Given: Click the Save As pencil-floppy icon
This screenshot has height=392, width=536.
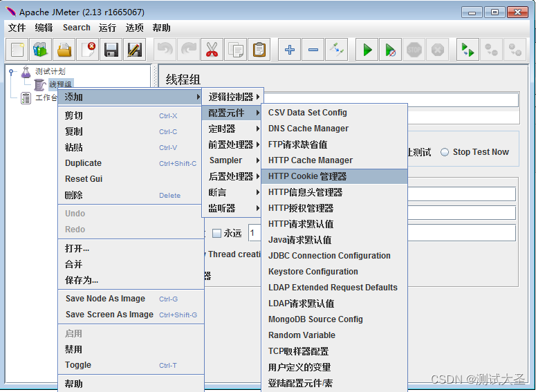Looking at the screenshot, I should click(x=135, y=50).
